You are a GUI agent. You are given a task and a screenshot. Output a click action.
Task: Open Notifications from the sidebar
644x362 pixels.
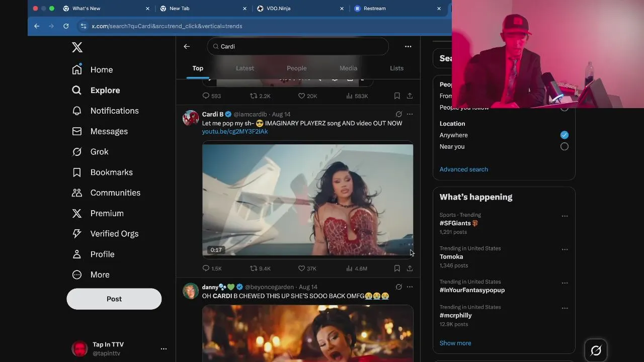(x=106, y=111)
